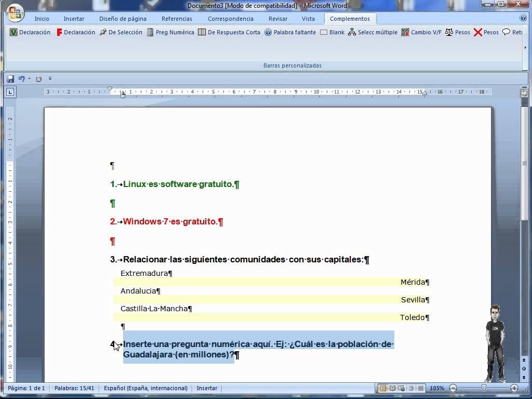The image size is (532, 399).
Task: Click the Save icon in quick access toolbar
Action: tap(10, 79)
